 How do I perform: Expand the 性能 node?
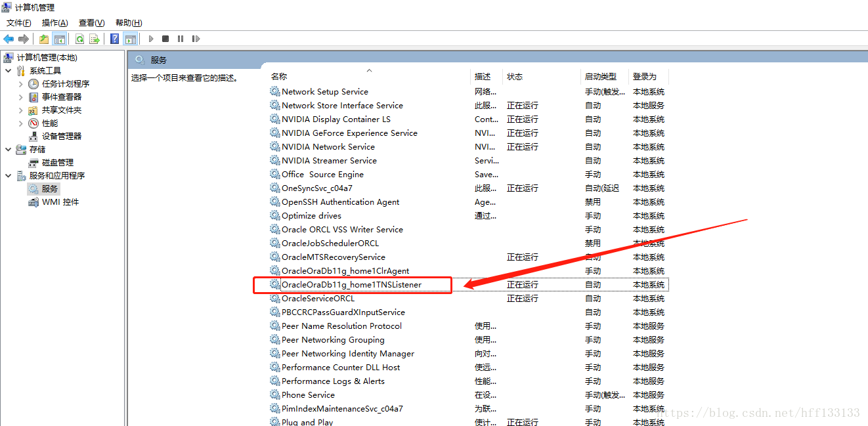pos(20,123)
